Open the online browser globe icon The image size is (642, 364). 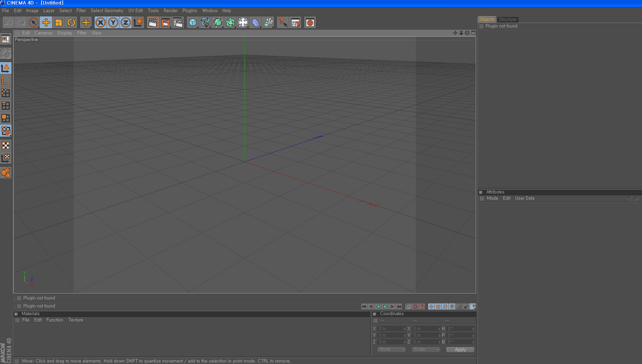(x=310, y=23)
